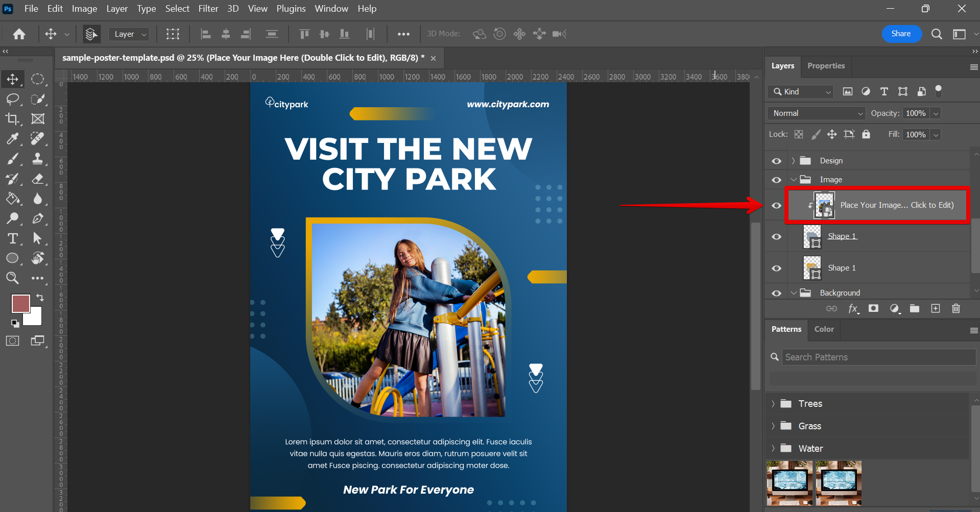980x512 pixels.
Task: Hide the Design group layer
Action: [776, 161]
